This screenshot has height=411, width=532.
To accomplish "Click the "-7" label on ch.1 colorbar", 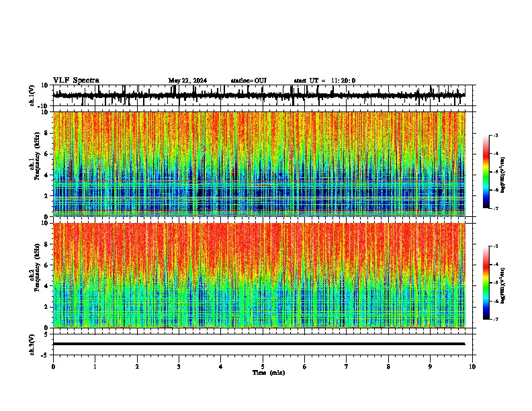I will pos(495,208).
